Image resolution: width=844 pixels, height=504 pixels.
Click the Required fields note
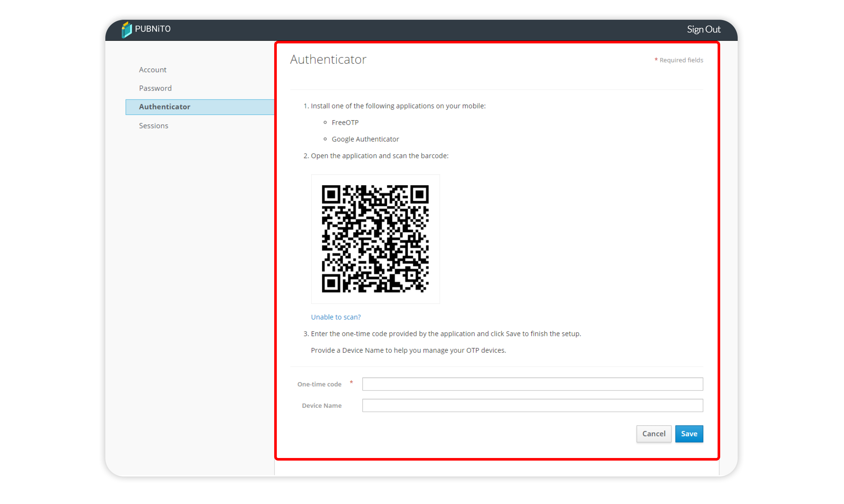click(x=679, y=60)
